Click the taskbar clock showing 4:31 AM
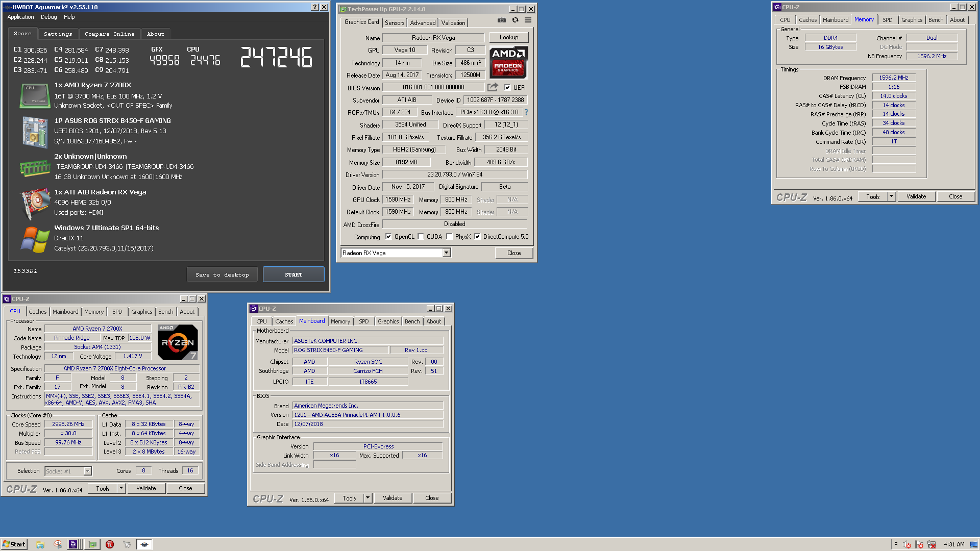The image size is (980, 551). (954, 544)
